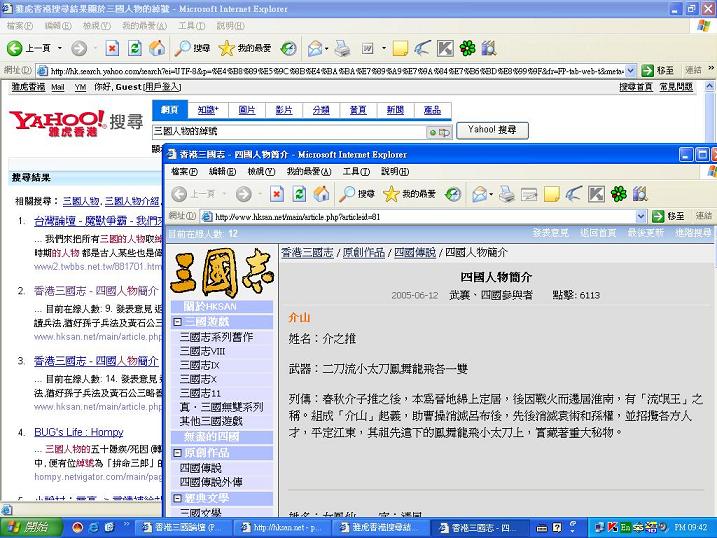Open 檔案 menu in 香港三國志 window

coord(184,171)
